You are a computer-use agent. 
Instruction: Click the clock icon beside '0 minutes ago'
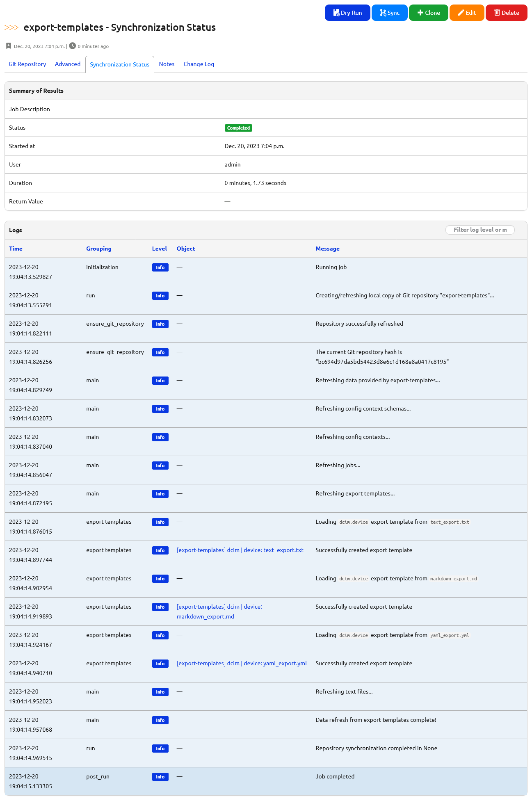coord(73,46)
